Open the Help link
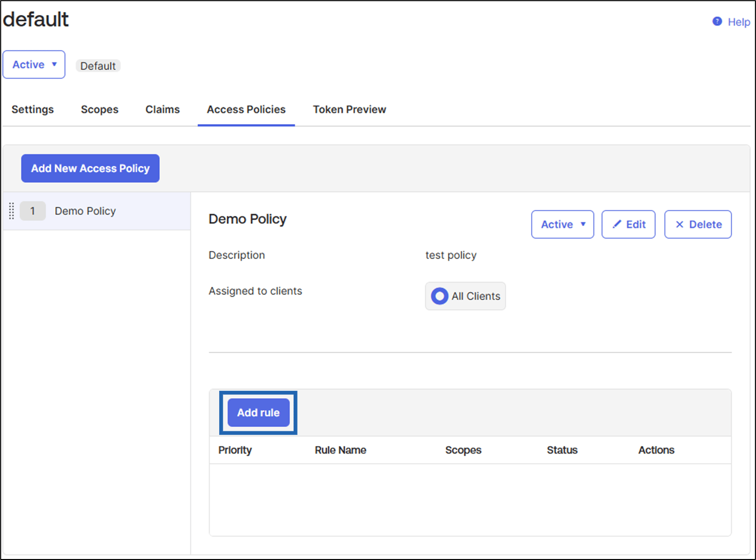This screenshot has width=756, height=560. tap(738, 22)
